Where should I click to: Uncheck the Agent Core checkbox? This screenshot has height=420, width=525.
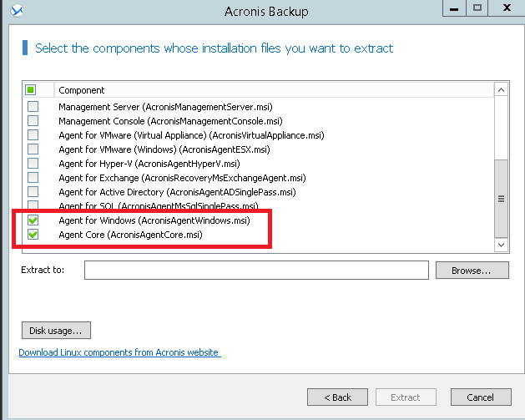pyautogui.click(x=33, y=235)
